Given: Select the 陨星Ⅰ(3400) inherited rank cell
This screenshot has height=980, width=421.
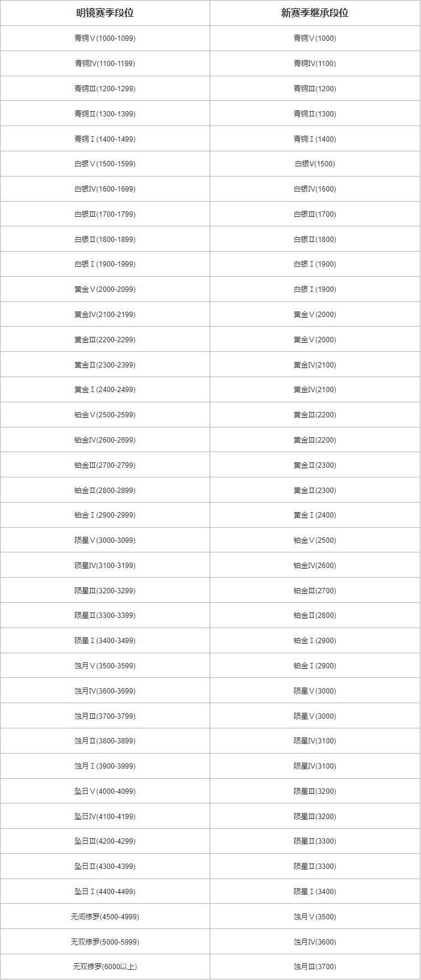Looking at the screenshot, I should (x=315, y=892).
